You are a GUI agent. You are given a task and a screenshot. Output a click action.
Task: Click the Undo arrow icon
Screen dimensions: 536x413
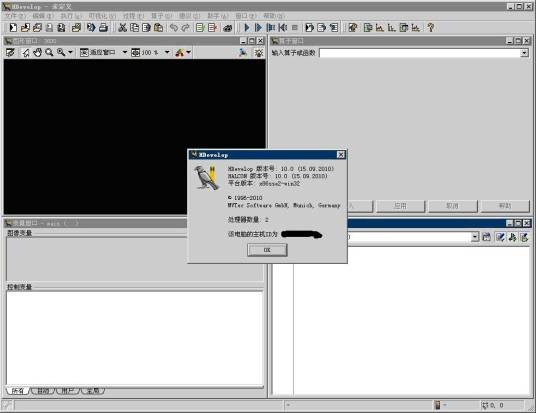point(174,27)
